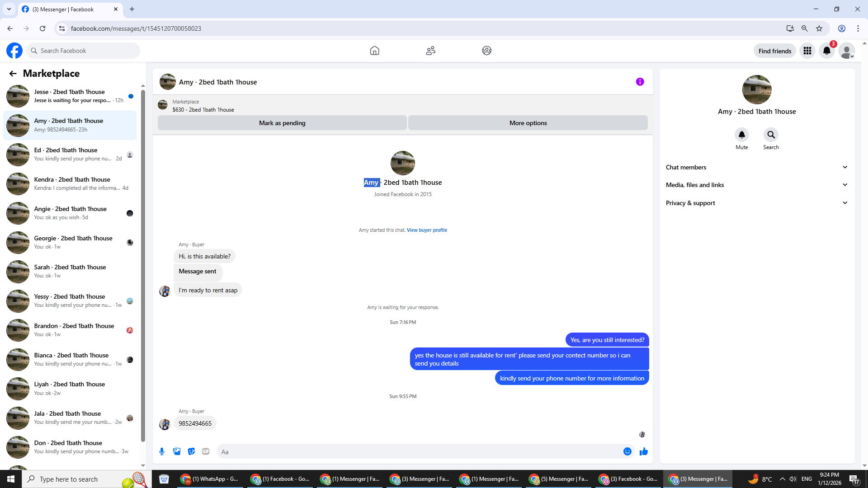Mute this conversation with bell icon

[741, 135]
